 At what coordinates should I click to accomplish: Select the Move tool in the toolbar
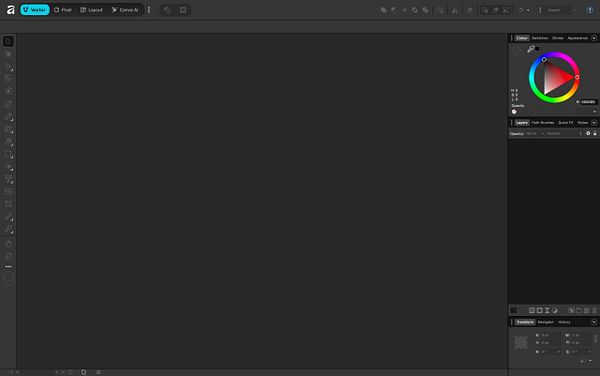point(8,41)
